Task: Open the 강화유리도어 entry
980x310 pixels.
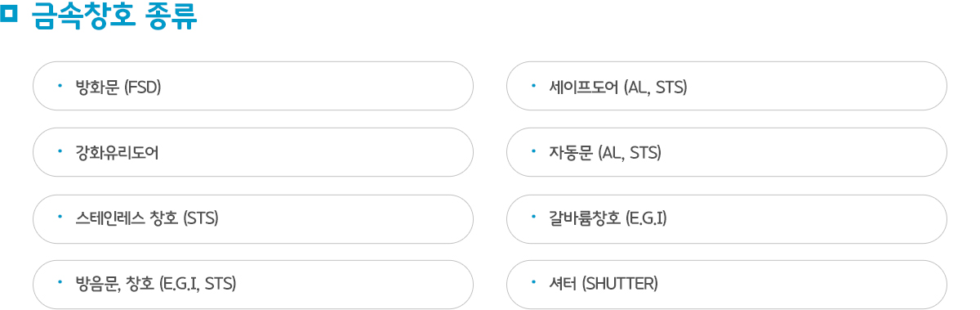Action: [x=253, y=152]
